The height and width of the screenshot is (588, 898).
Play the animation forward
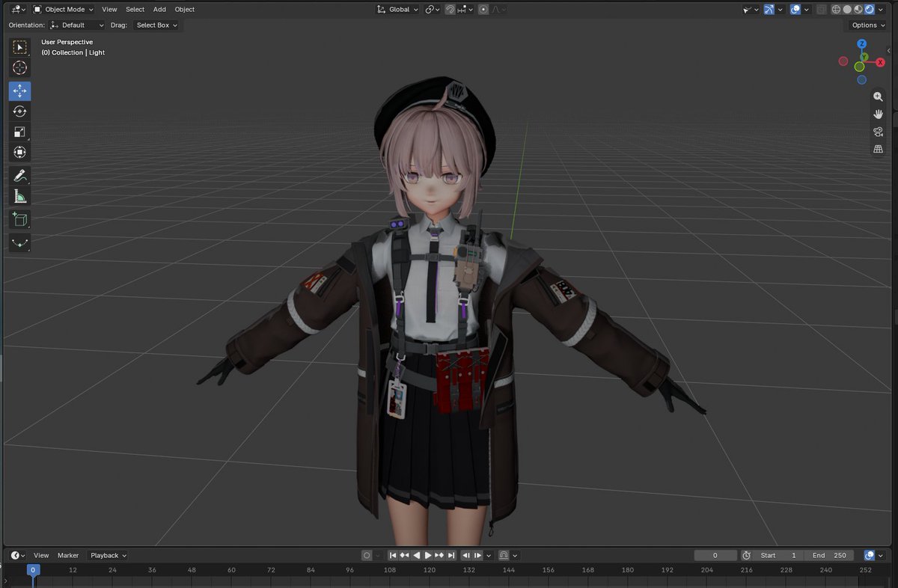coord(428,555)
